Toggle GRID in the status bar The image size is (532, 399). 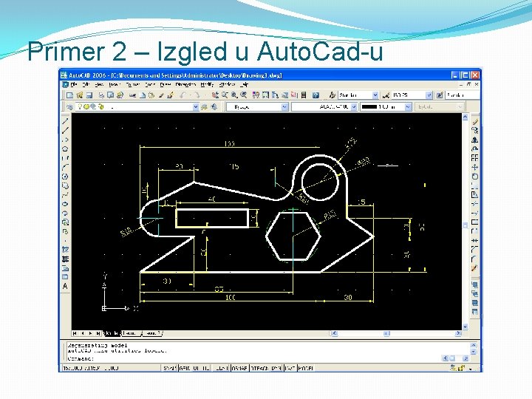185,368
